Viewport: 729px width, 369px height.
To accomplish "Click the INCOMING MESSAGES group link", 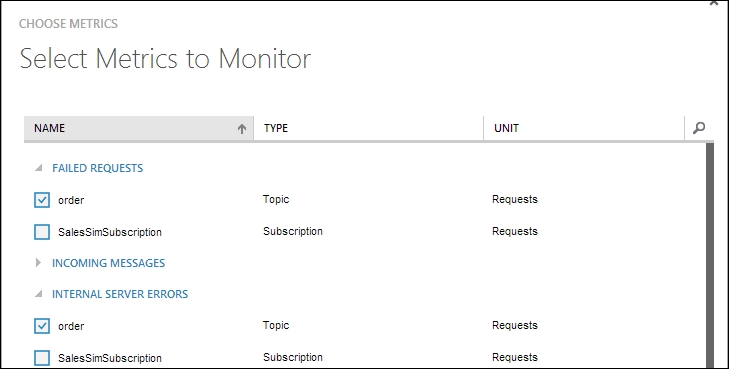I will [x=108, y=263].
